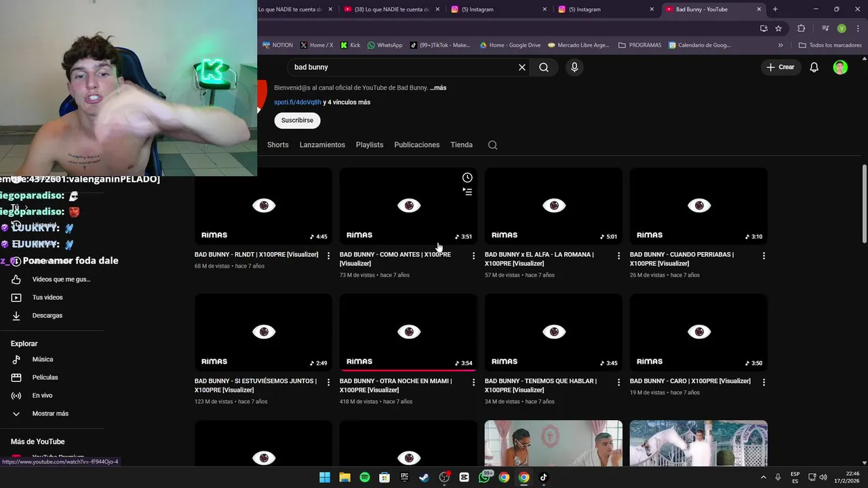Viewport: 868px width, 488px height.
Task: Open 'y 4 vínculos más' links
Action: [347, 102]
